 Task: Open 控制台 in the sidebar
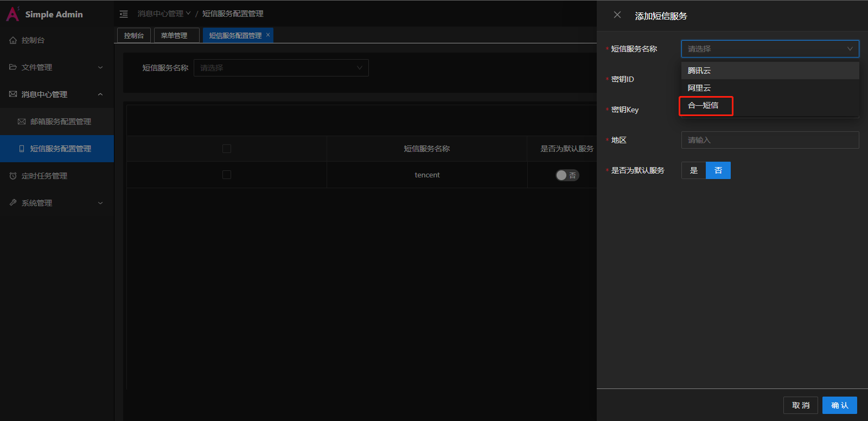[57, 40]
